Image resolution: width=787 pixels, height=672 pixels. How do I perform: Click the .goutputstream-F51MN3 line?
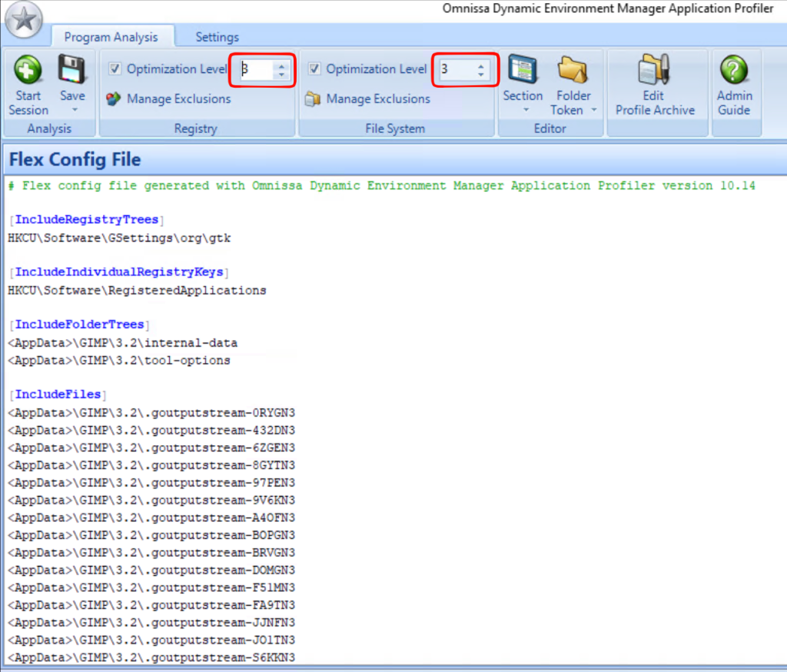click(151, 587)
